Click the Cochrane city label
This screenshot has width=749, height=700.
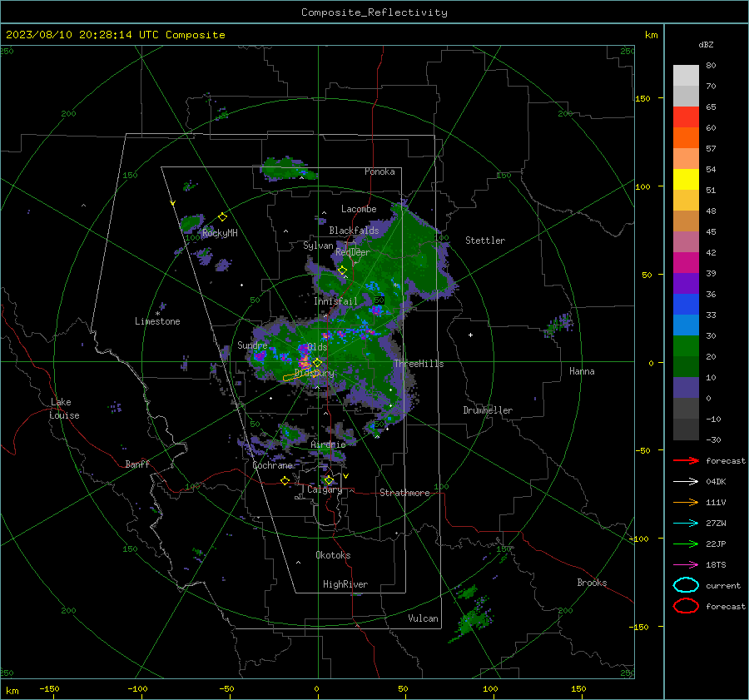tap(272, 465)
